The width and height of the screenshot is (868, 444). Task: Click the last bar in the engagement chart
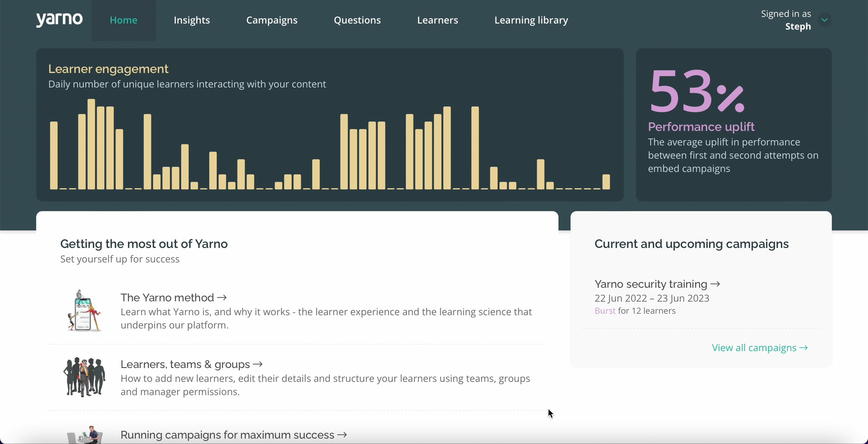point(606,182)
